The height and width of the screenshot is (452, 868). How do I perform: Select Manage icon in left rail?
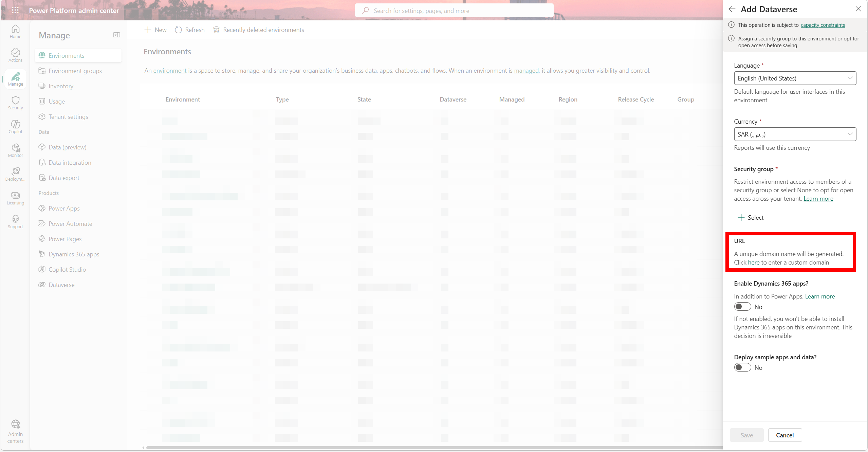(15, 79)
